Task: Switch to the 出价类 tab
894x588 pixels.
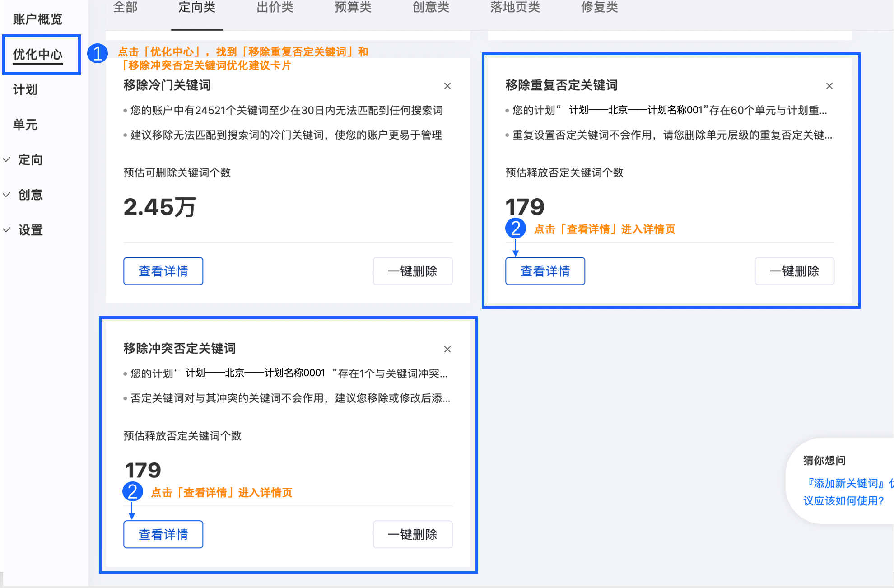Action: point(274,7)
